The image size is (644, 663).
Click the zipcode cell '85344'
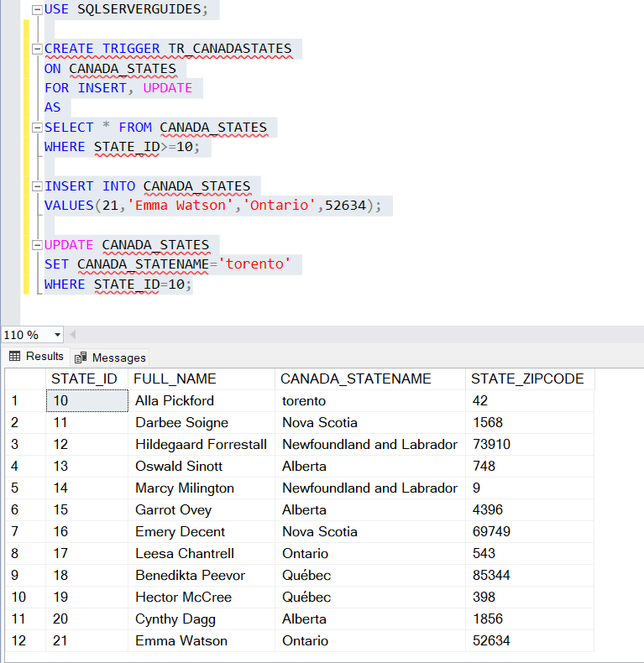point(530,575)
